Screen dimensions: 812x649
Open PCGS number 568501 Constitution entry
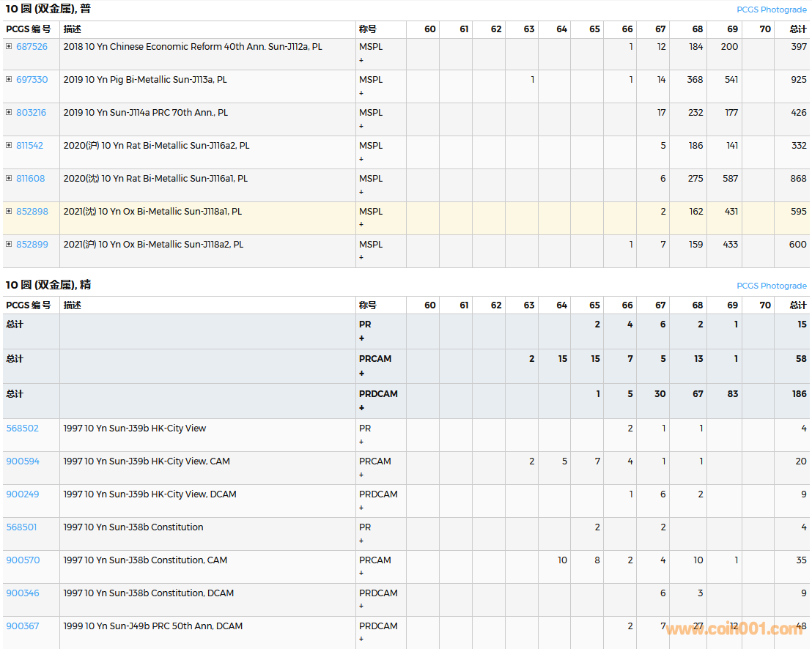pos(21,527)
